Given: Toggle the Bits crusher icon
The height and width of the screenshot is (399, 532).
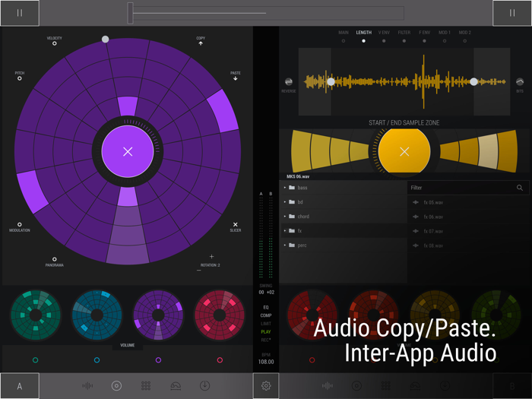Looking at the screenshot, I should click(x=520, y=82).
